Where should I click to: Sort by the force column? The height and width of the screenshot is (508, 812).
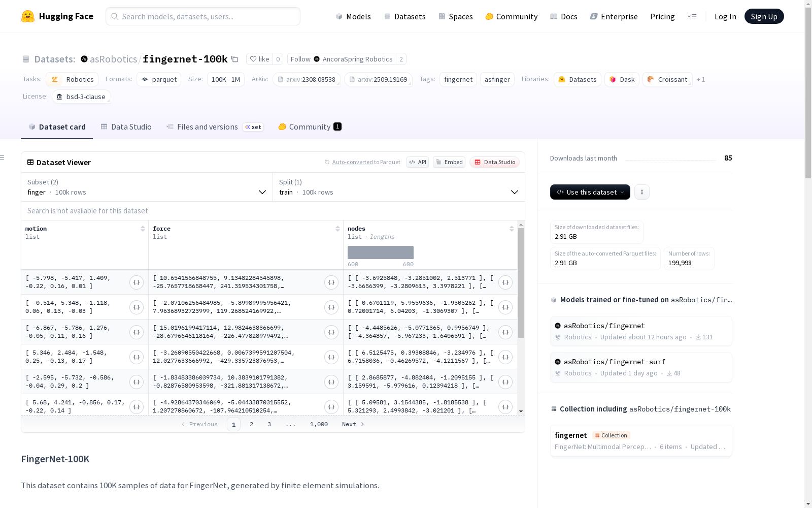click(337, 229)
